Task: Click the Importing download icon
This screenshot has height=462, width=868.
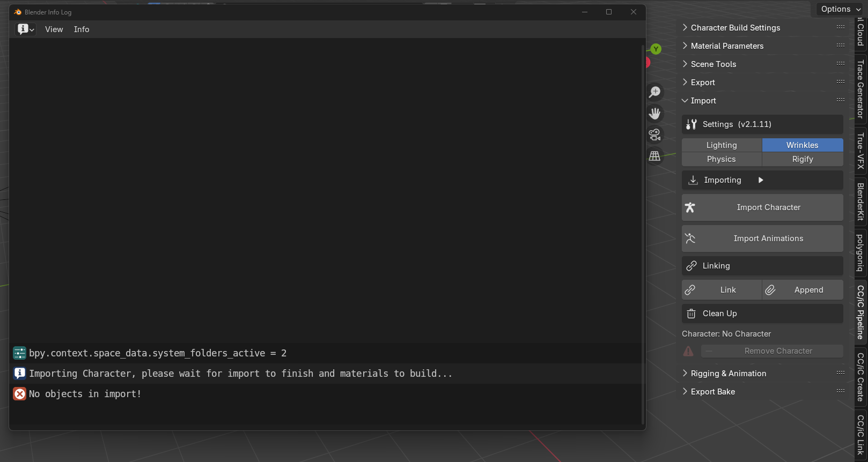Action: [x=693, y=180]
